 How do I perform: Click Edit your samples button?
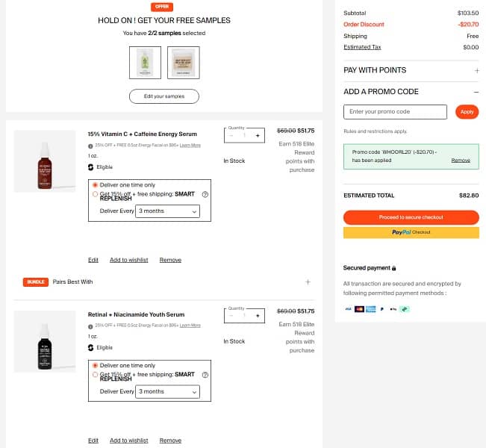[x=164, y=96]
